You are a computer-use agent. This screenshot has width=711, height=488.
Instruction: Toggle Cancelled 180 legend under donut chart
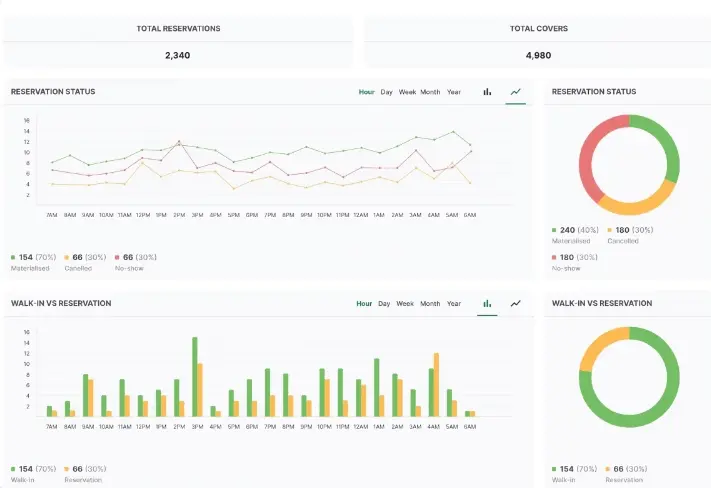click(x=630, y=235)
